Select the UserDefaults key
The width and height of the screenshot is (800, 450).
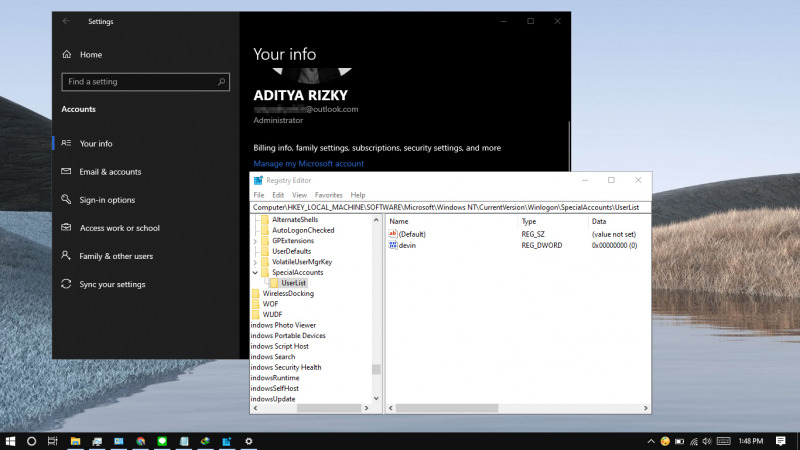[x=291, y=251]
